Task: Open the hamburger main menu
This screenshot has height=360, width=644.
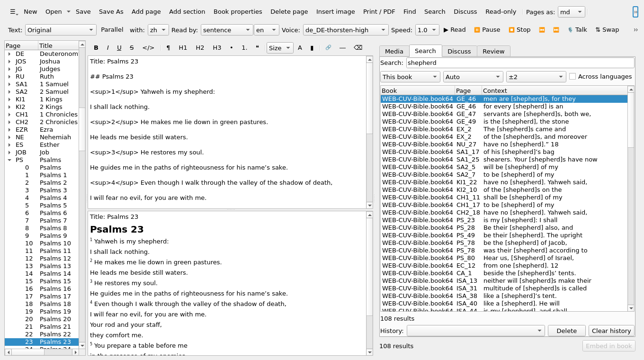Action: pos(14,12)
